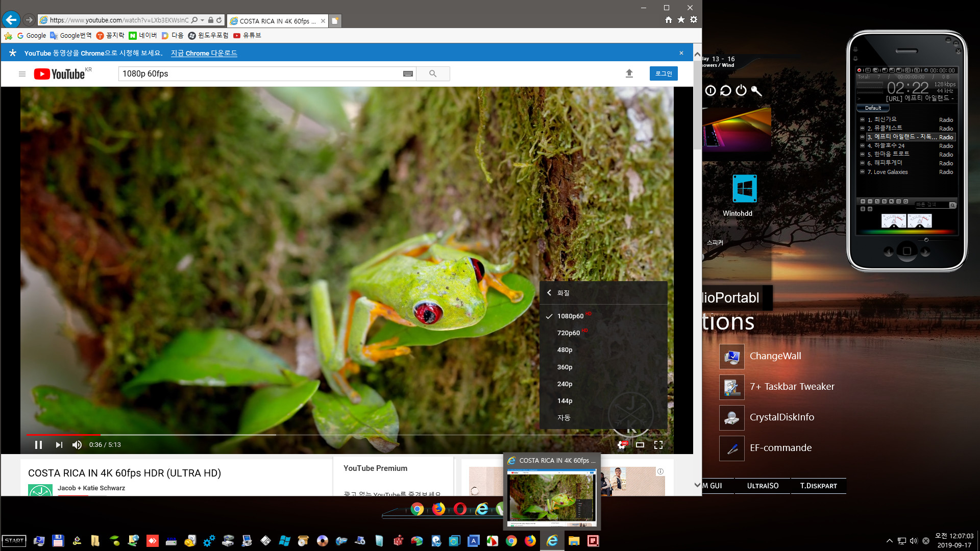The height and width of the screenshot is (551, 980).
Task: Switch quality to 144p
Action: pos(603,401)
